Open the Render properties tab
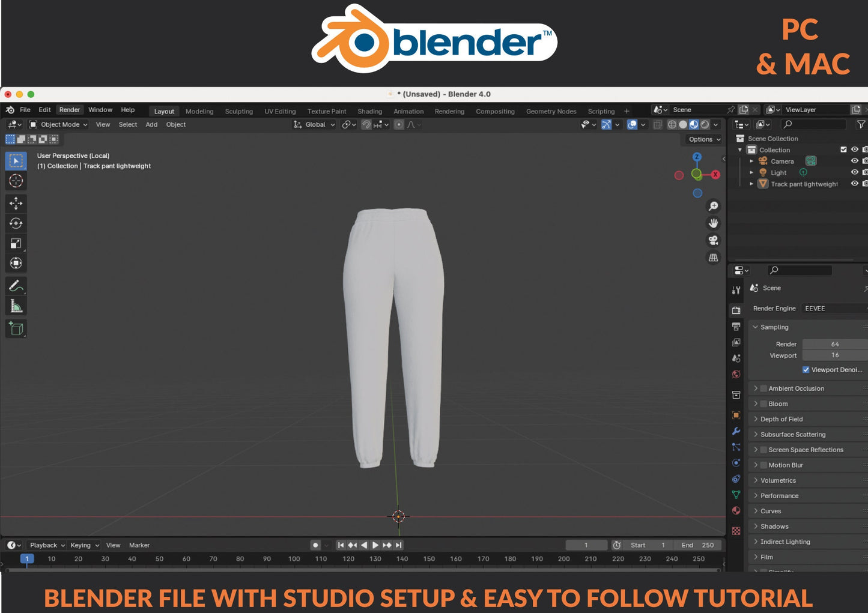The height and width of the screenshot is (613, 868). click(x=736, y=310)
